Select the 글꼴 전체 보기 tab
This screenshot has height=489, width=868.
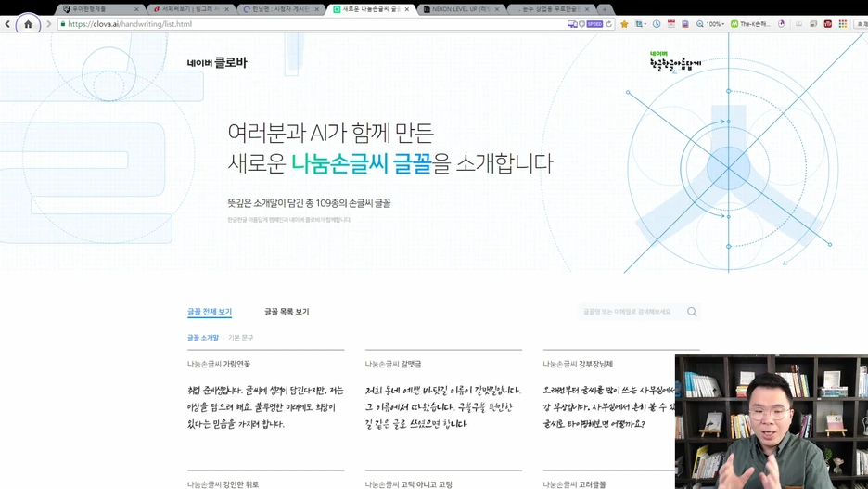pyautogui.click(x=210, y=312)
